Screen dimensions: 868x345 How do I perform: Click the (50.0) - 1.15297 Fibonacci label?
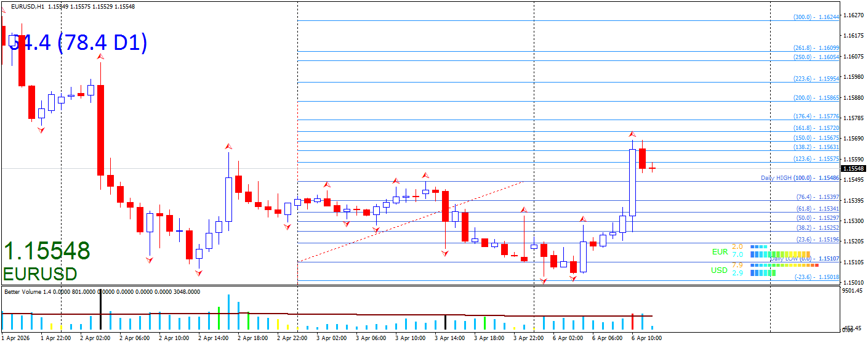click(818, 218)
